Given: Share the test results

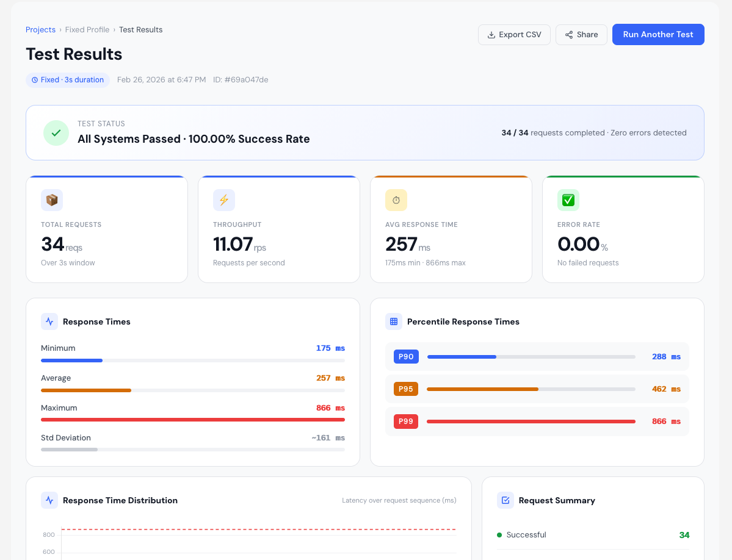Looking at the screenshot, I should pos(581,35).
